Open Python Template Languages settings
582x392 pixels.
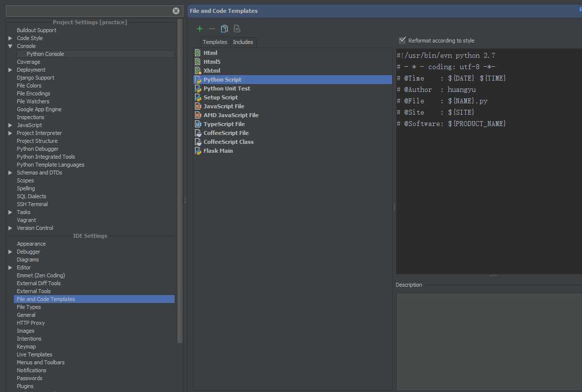coord(50,165)
